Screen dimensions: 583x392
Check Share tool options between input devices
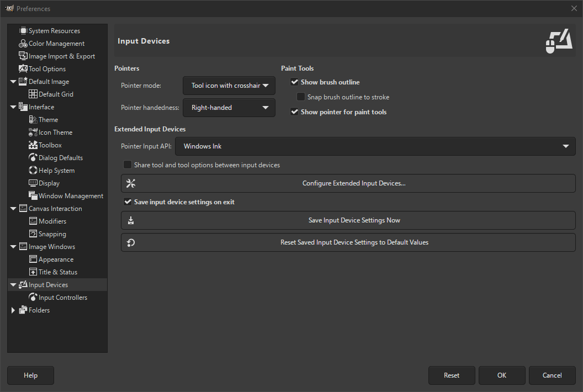tap(128, 165)
